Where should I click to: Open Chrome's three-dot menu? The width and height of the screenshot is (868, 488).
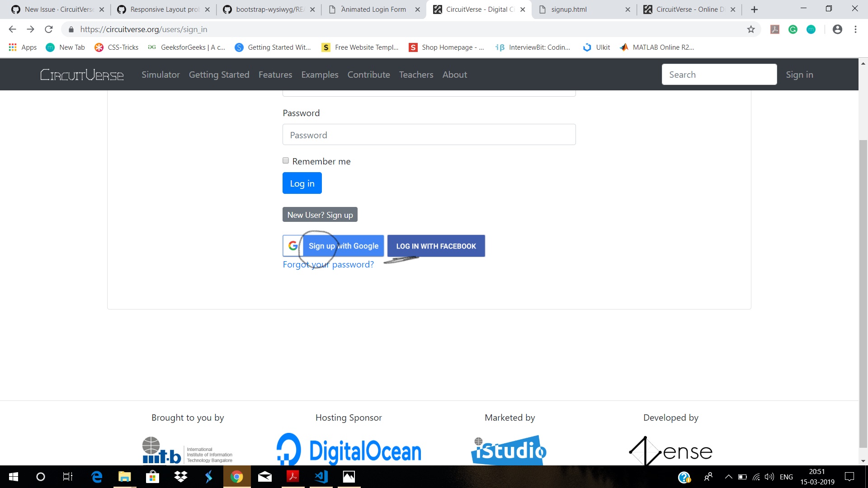tap(855, 29)
